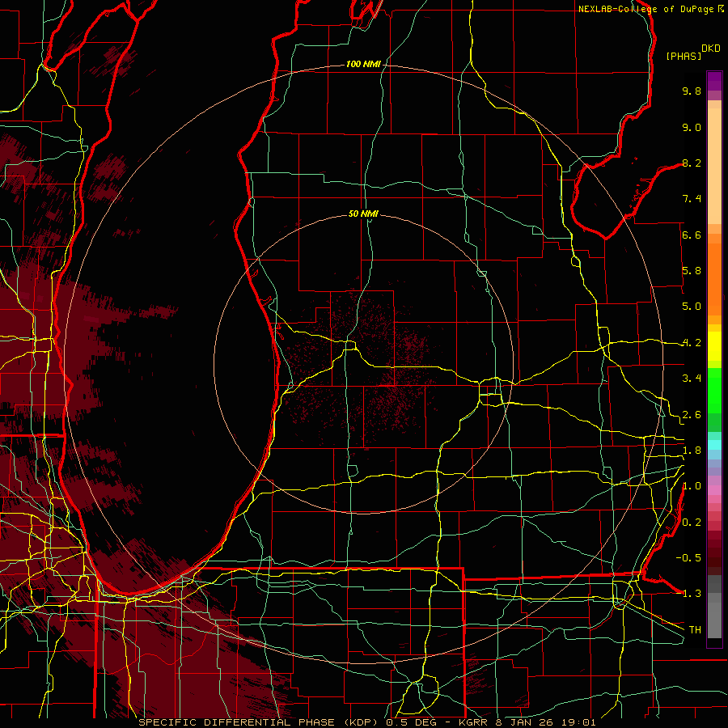Screen dimensions: 728x728
Task: Click the "KGRR 8 JAN 26 19:01" timestamp text
Action: click(527, 722)
